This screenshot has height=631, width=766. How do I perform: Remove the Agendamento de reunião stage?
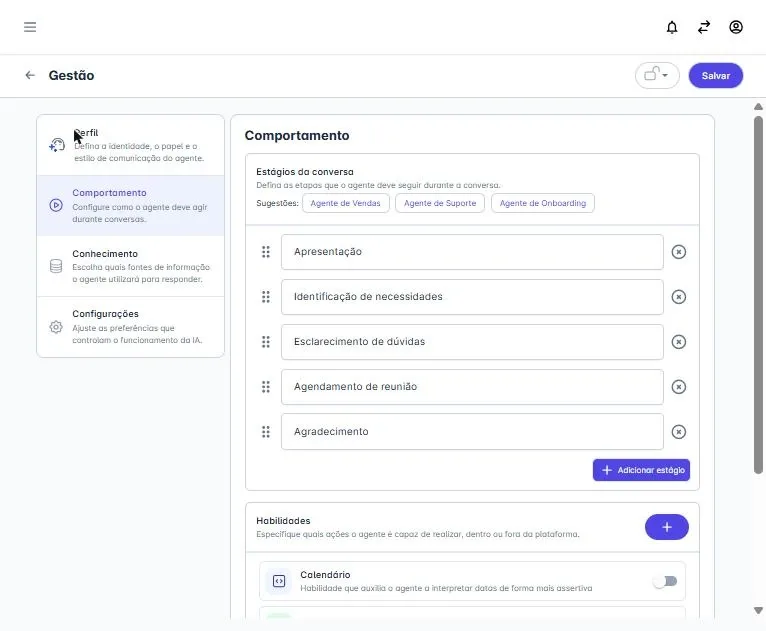click(x=679, y=387)
